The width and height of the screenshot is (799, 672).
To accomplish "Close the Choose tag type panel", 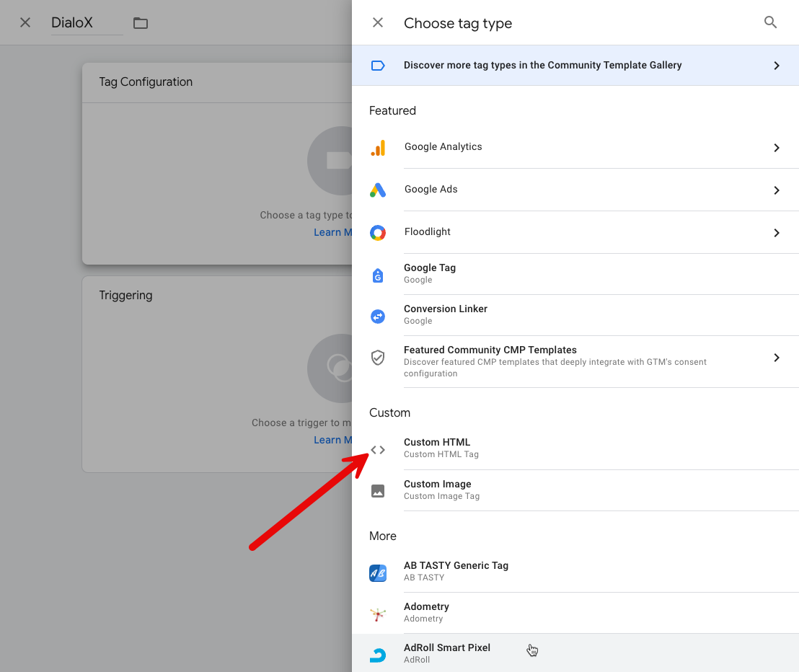I will point(378,23).
